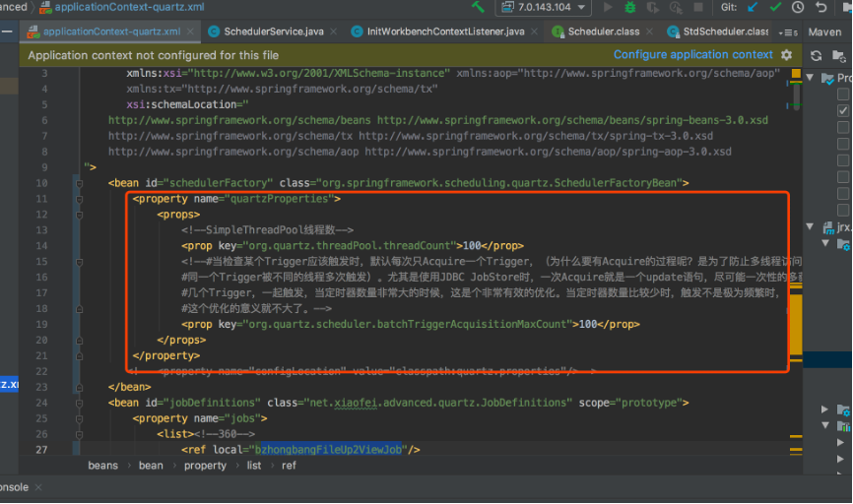The image size is (853, 504).
Task: Close the SchedulerService.java tab
Action: (334, 31)
